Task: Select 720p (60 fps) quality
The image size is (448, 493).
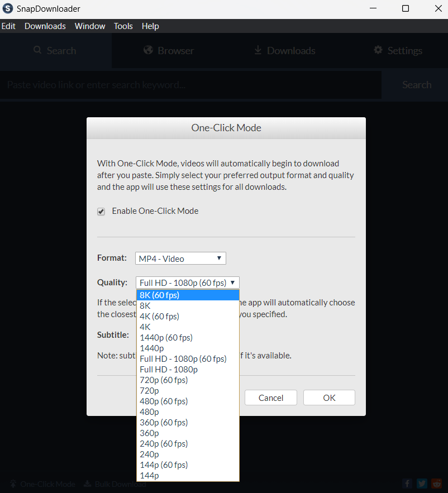Action: 188,380
